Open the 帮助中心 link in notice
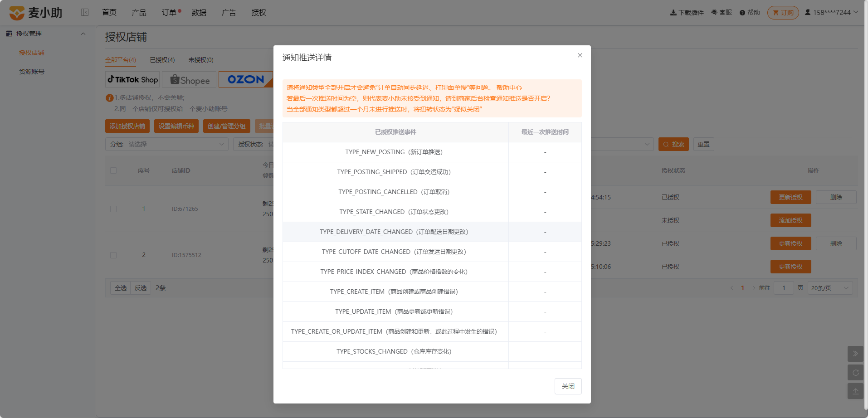This screenshot has height=418, width=868. click(x=509, y=87)
